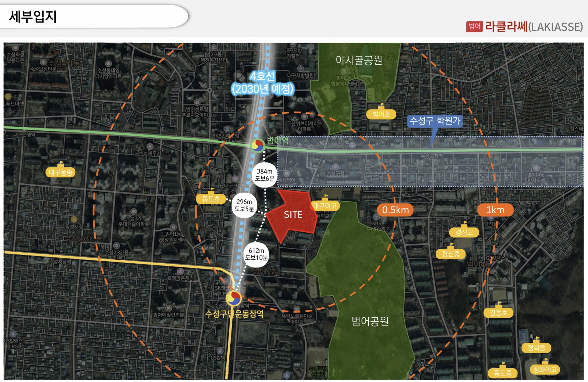Click the 동성시장 map label
This screenshot has height=382, width=588.
point(74,227)
